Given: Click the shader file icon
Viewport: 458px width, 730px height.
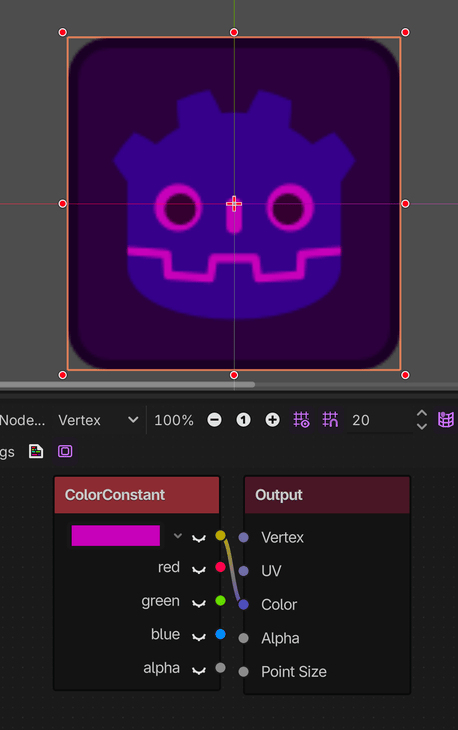Looking at the screenshot, I should click(36, 451).
